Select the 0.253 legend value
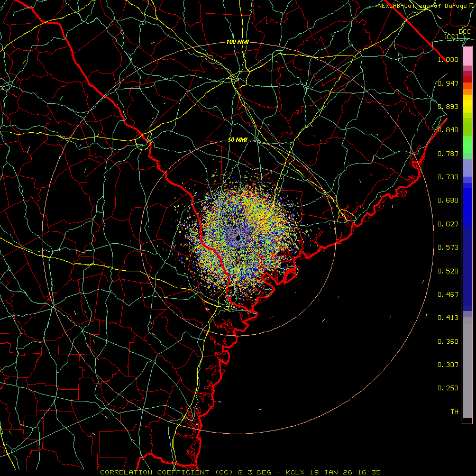This screenshot has width=476, height=476. 448,388
